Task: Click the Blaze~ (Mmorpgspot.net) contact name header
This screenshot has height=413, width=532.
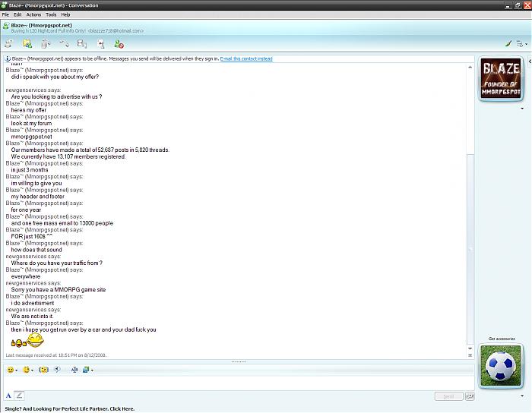Action: click(x=41, y=25)
